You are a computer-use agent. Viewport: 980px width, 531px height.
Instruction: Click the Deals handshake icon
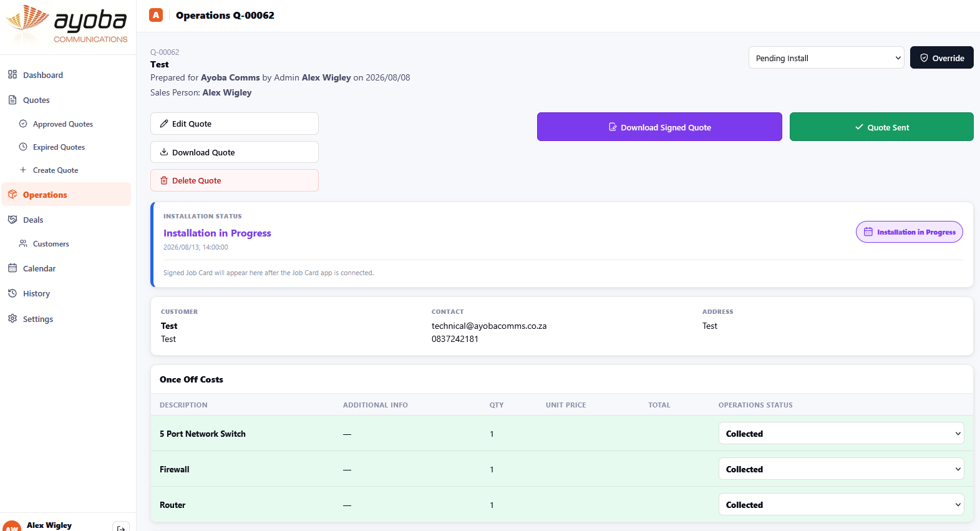[x=12, y=220]
